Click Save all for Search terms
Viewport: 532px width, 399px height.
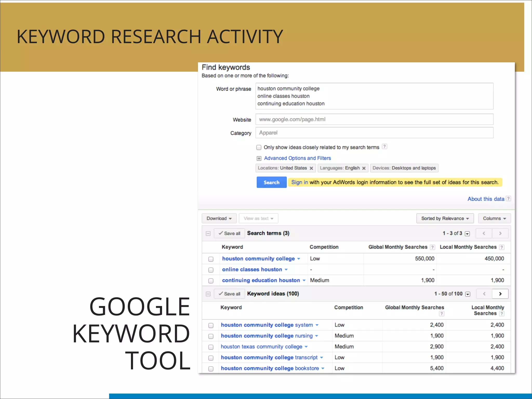click(229, 233)
